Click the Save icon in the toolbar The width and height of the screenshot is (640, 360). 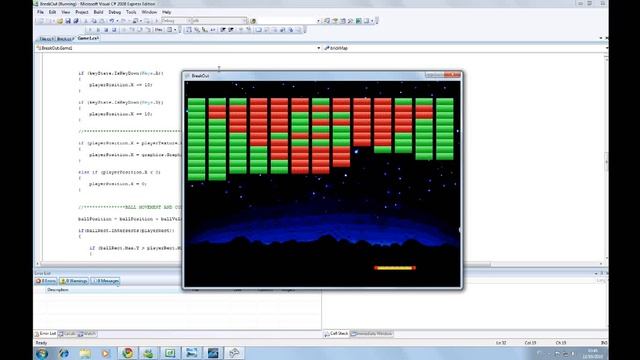click(x=68, y=21)
